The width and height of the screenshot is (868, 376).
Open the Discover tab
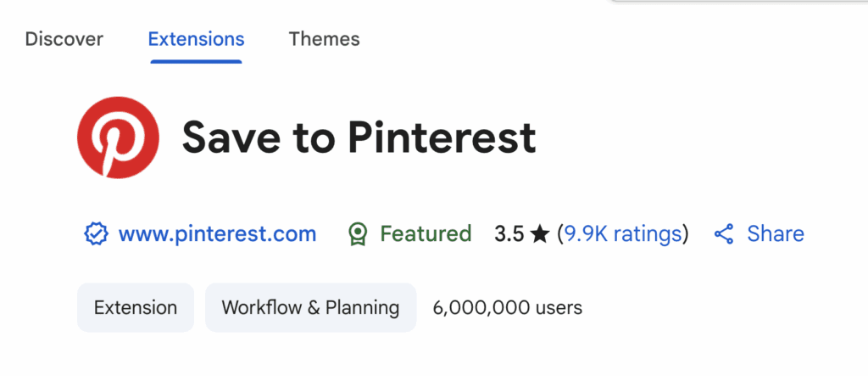pos(64,39)
